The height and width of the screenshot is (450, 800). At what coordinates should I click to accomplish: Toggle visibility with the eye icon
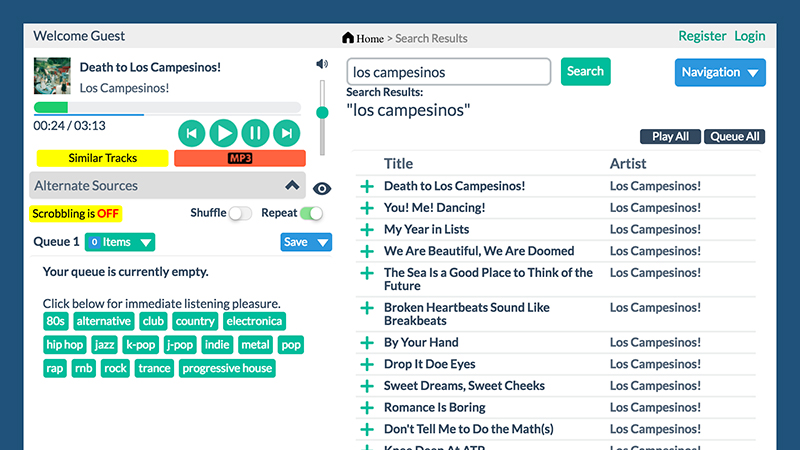[x=322, y=189]
